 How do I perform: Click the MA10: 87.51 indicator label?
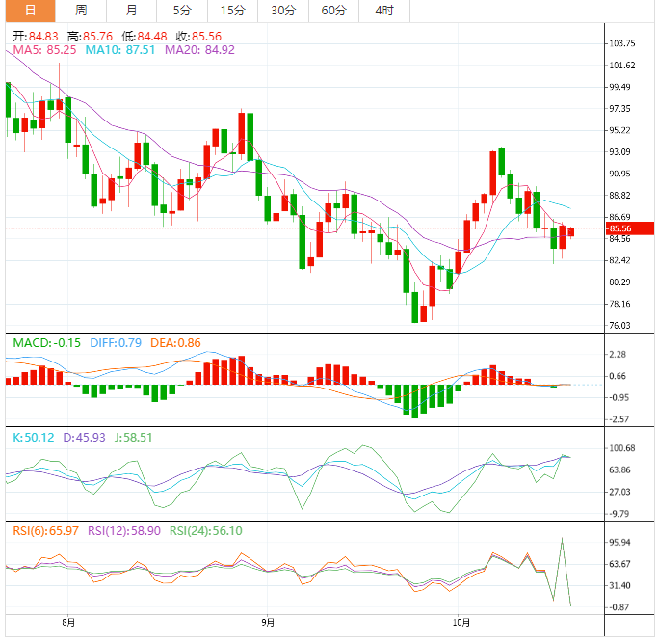coord(120,50)
